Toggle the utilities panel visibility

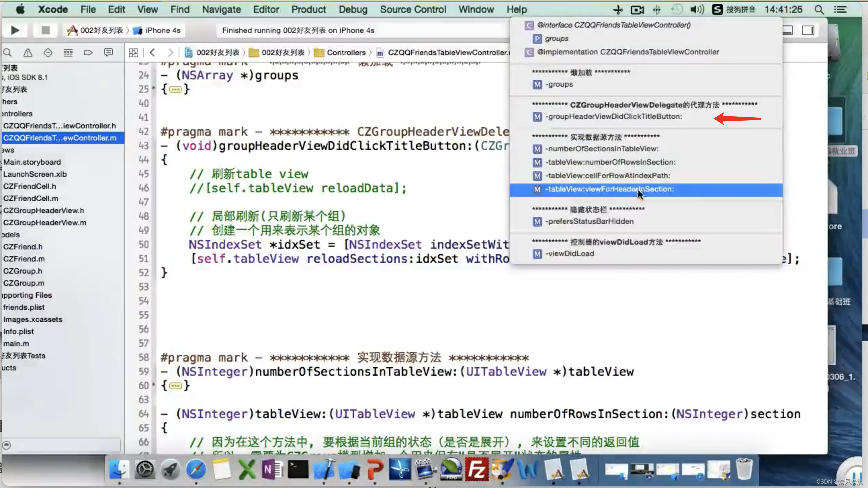pyautogui.click(x=809, y=31)
